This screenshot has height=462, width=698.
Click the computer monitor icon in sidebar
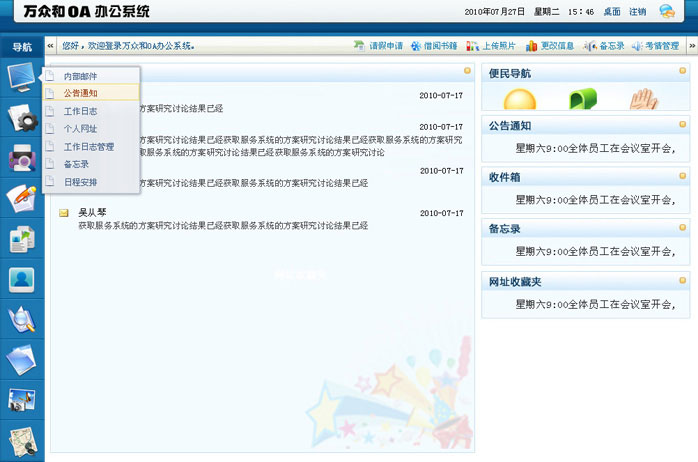21,78
